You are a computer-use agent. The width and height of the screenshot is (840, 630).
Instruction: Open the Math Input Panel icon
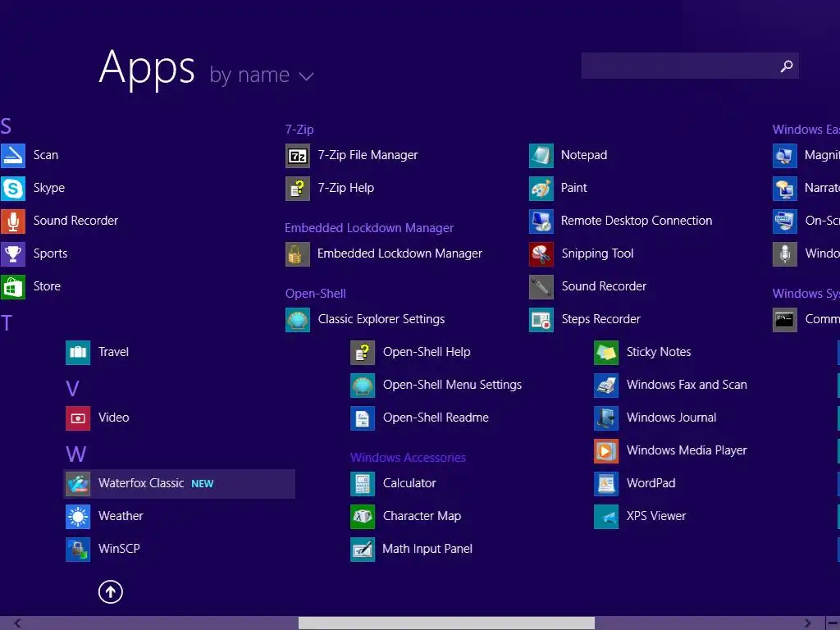362,549
